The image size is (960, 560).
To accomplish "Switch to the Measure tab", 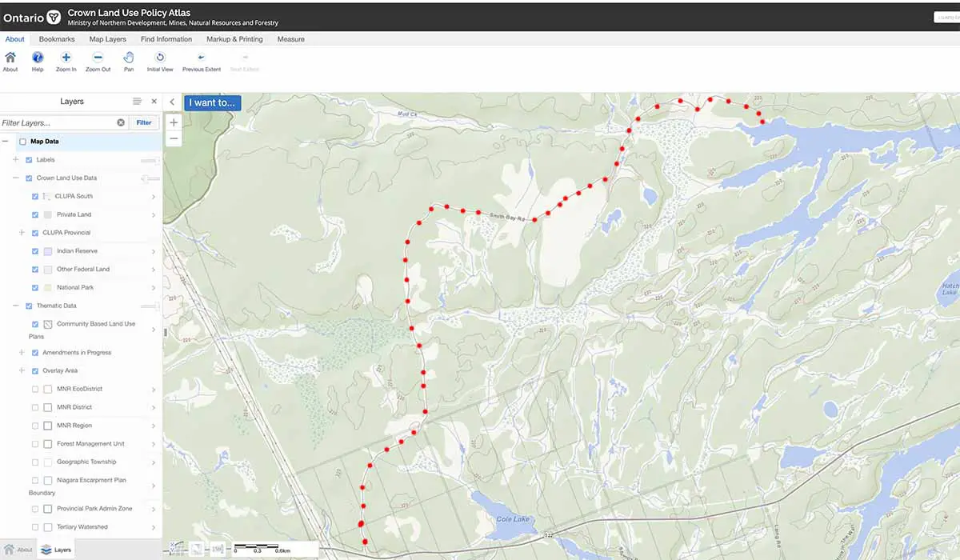I will coord(290,38).
